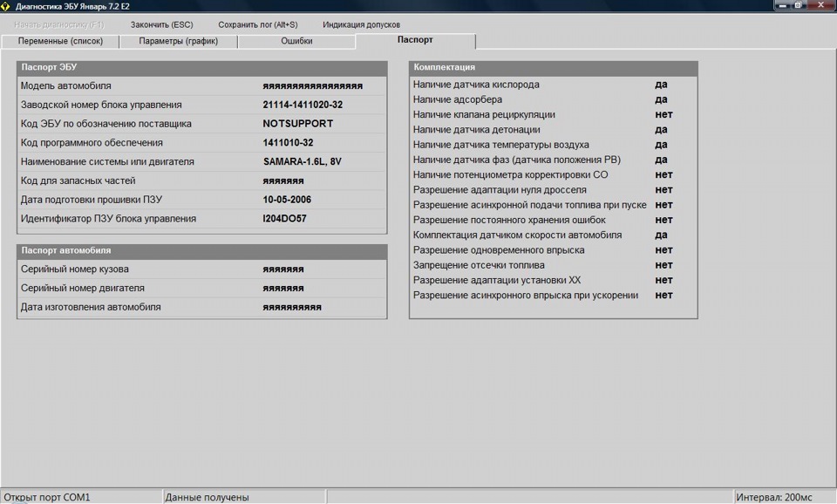
Task: Click row Разрешение постоянного хранения ошибок
Action: (x=554, y=220)
